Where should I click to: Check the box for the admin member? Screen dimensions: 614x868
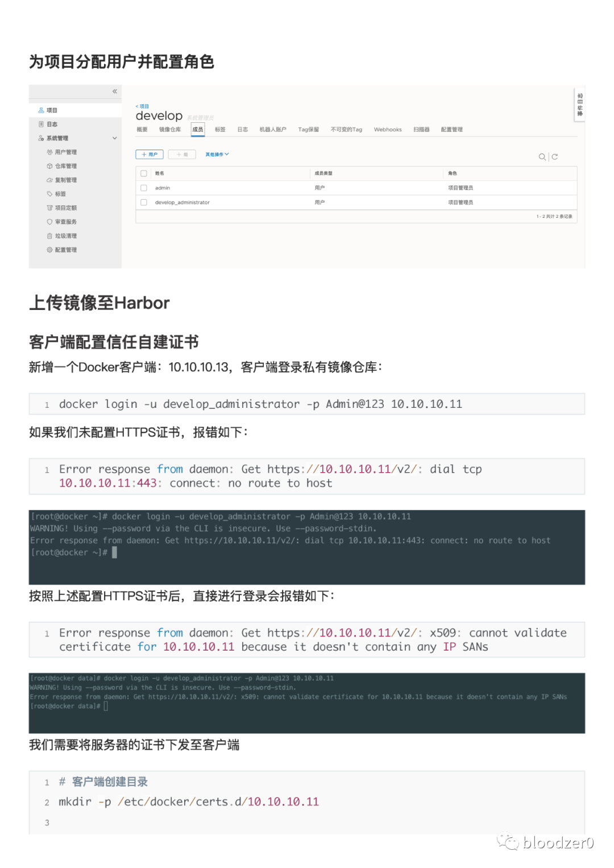[144, 188]
